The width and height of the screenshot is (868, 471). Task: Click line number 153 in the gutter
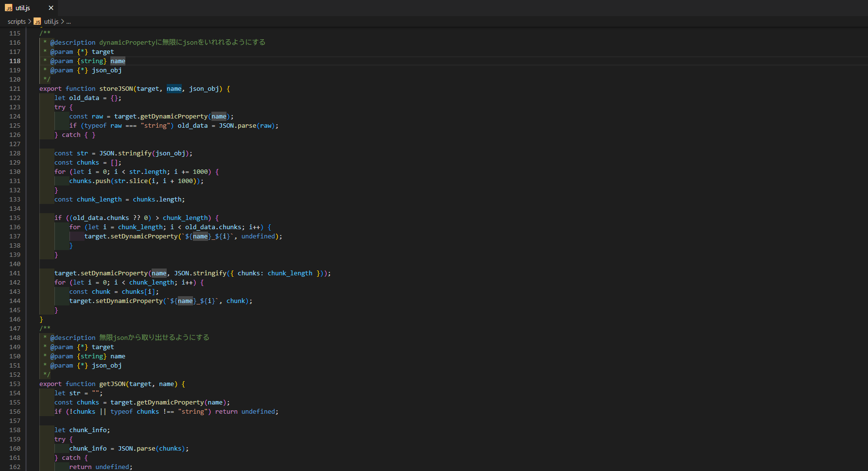[15, 384]
